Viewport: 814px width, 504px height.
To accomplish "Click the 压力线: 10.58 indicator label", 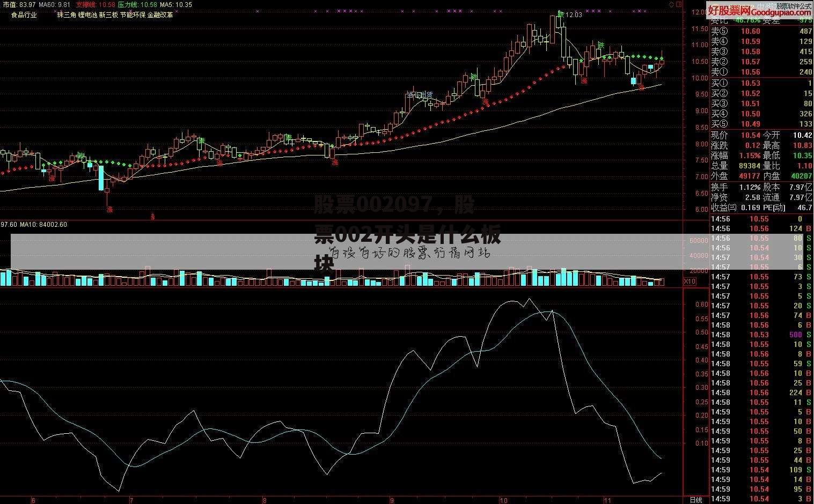I will tap(137, 4).
